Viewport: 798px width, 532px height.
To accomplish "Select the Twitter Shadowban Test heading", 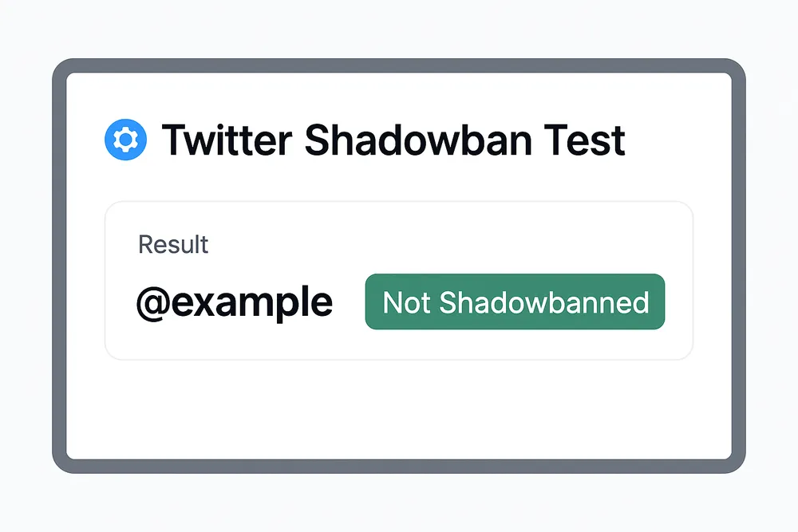I will coord(393,140).
